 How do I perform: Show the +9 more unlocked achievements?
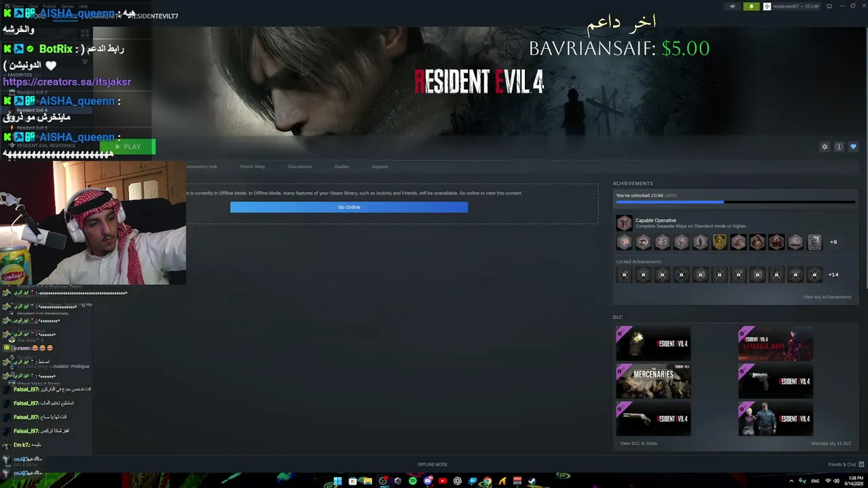pos(833,242)
